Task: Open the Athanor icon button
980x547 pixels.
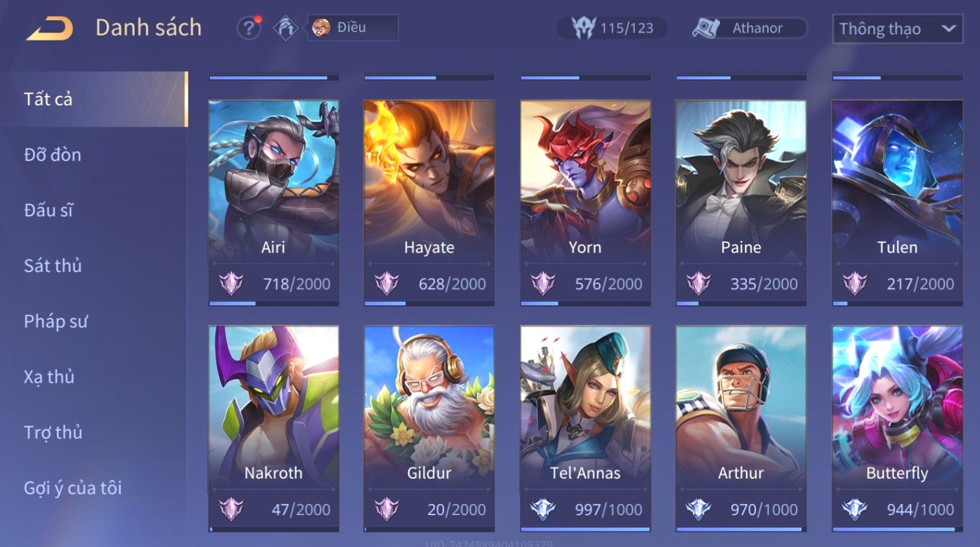Action: (706, 28)
